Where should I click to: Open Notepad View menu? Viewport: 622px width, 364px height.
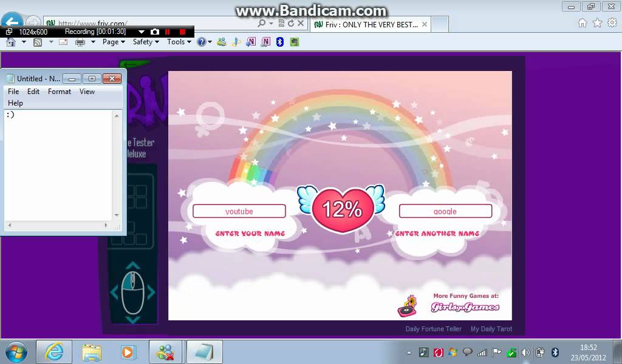(87, 92)
